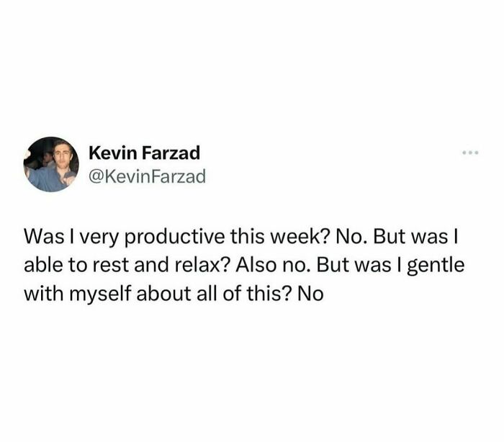Click the @KevinFarzad handle

coord(147,175)
